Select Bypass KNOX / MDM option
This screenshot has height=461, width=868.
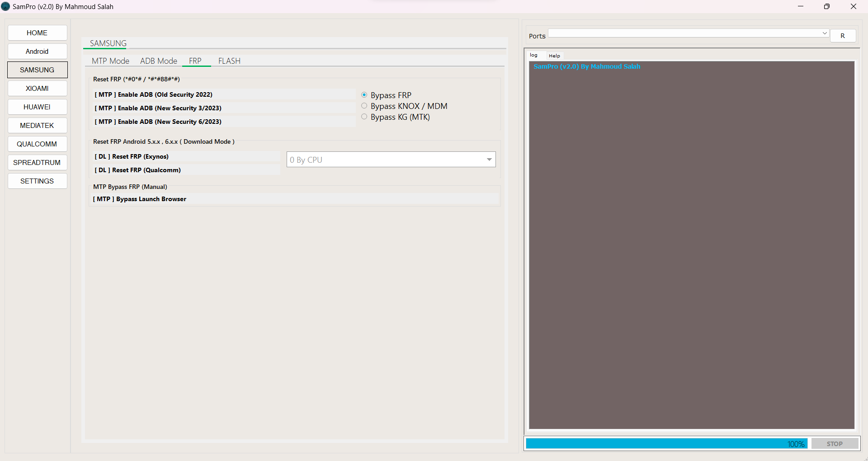pos(364,105)
